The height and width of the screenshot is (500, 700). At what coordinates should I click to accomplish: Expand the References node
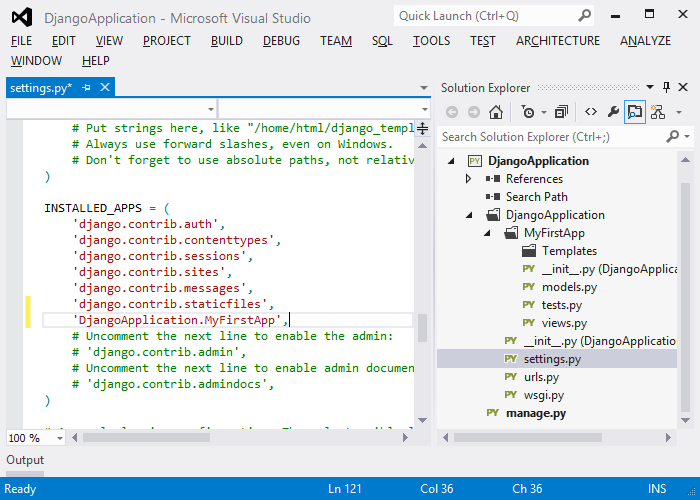(468, 179)
